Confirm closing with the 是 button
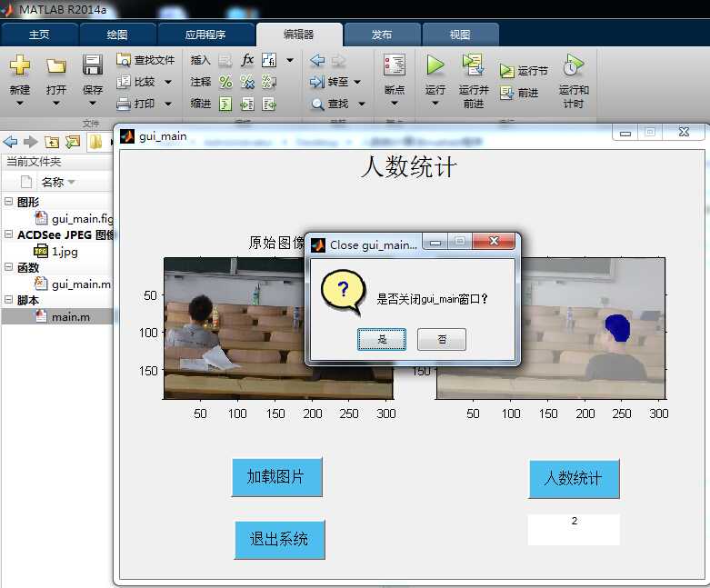Viewport: 710px width, 588px height. (382, 340)
